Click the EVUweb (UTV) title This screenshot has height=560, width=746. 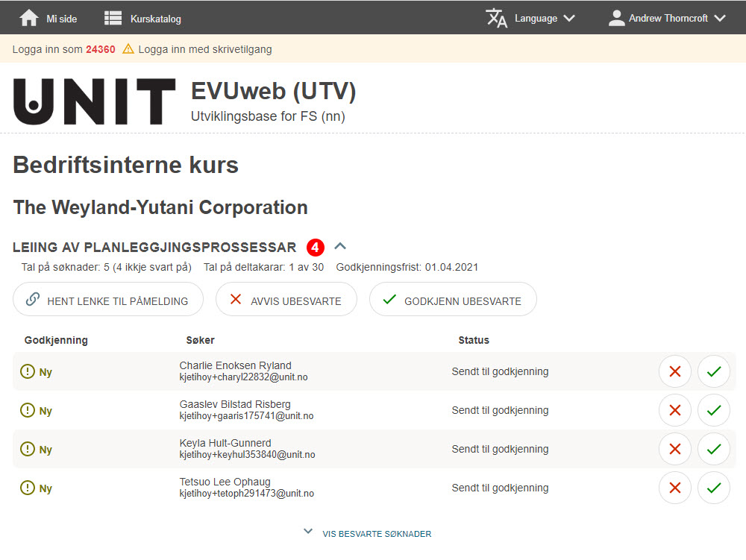point(274,91)
